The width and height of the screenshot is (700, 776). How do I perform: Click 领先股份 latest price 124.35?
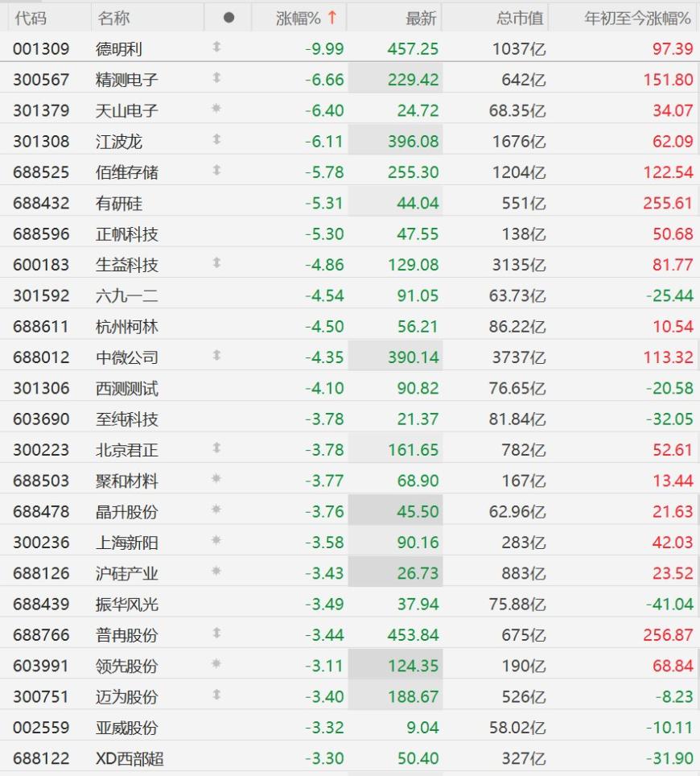click(x=413, y=666)
